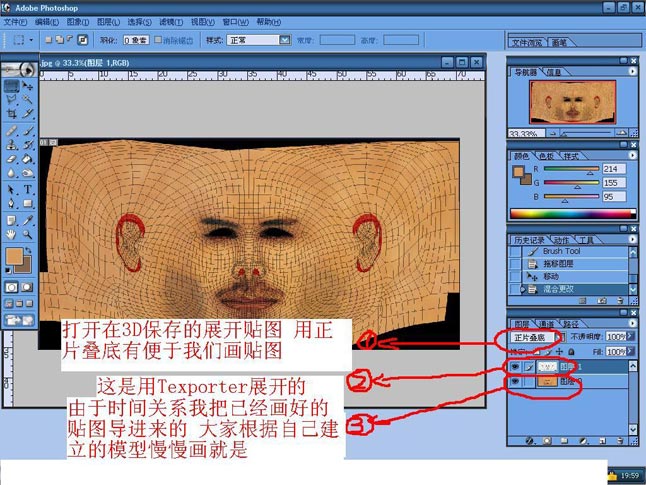Create a new layer button in Layers panel

pos(602,441)
